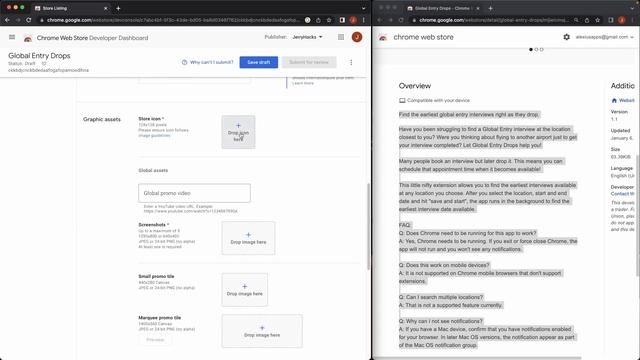Close the Global Entry Drops tab
The width and height of the screenshot is (640, 360).
pos(478,8)
